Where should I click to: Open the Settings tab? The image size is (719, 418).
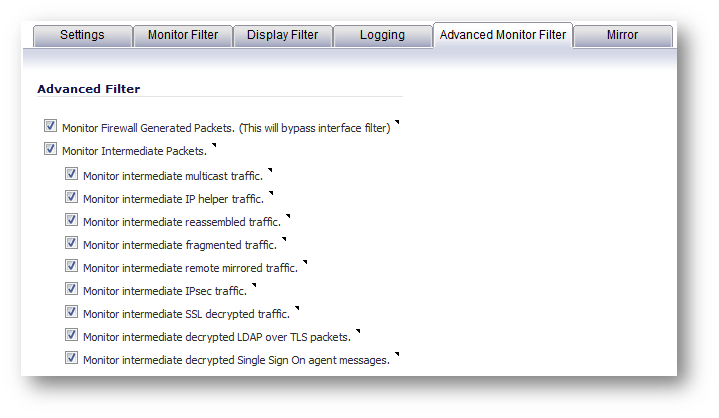click(x=82, y=35)
